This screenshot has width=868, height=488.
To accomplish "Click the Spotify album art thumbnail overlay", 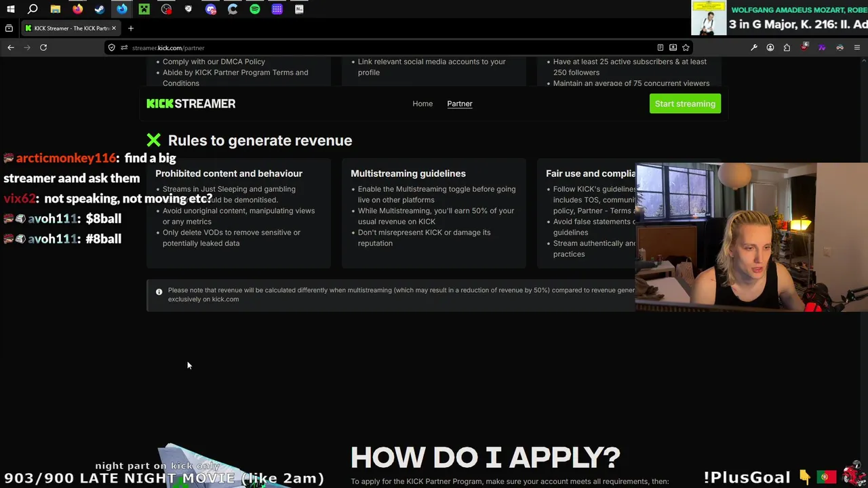I will [709, 18].
